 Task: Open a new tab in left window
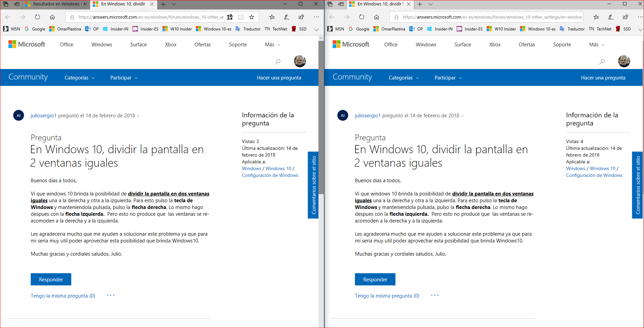(x=163, y=4)
